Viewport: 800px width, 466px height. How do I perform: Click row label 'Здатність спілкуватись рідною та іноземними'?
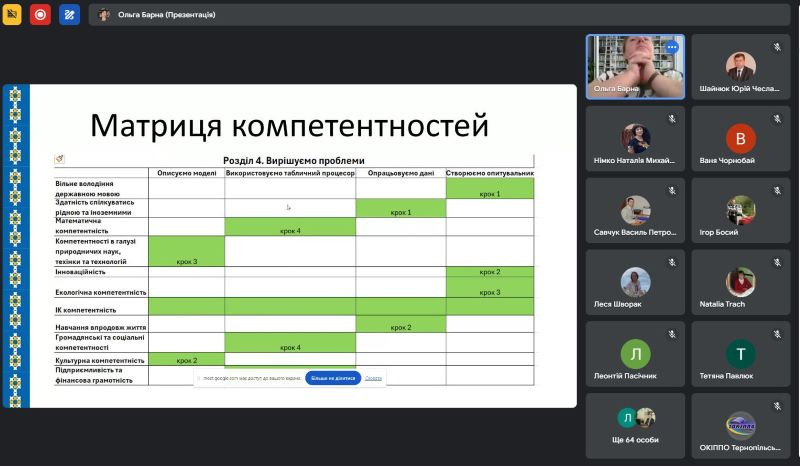point(94,207)
